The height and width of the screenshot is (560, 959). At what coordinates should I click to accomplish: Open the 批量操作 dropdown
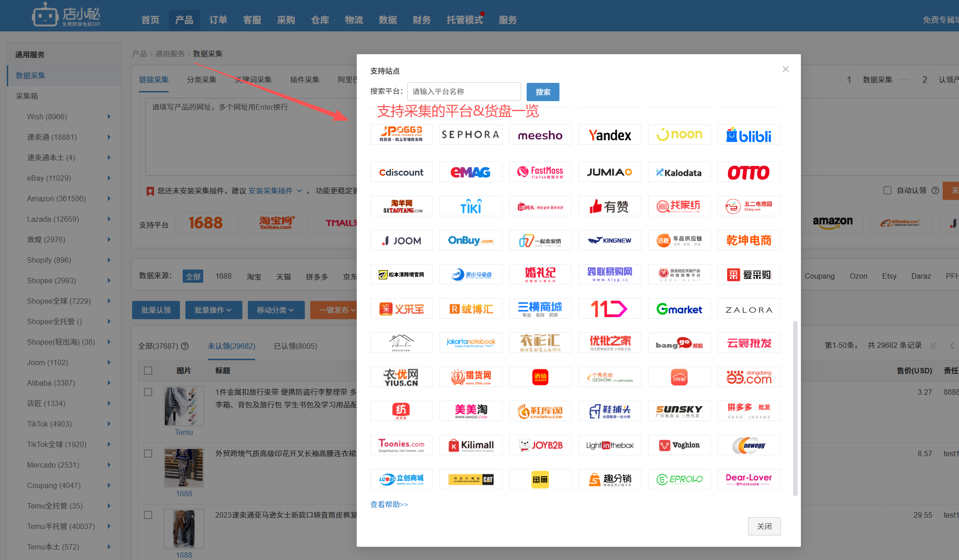click(x=213, y=310)
